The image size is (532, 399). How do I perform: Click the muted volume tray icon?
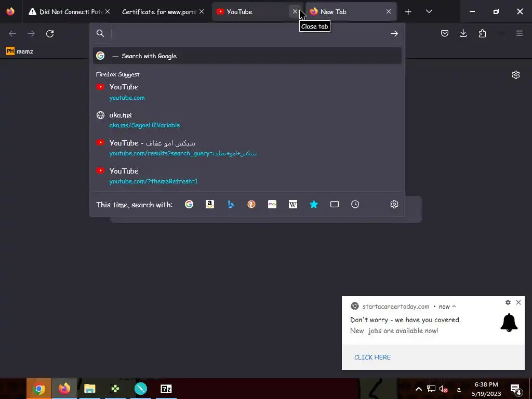click(x=443, y=389)
